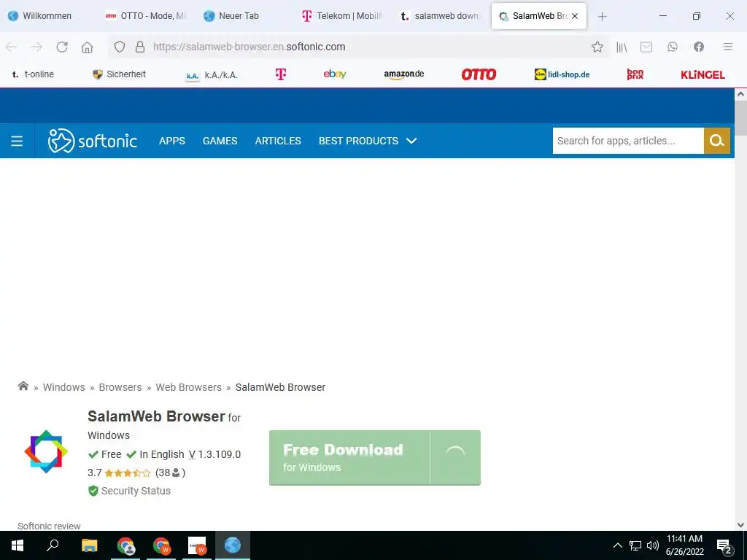
Task: Click the Web Browsers breadcrumb link
Action: coord(189,387)
